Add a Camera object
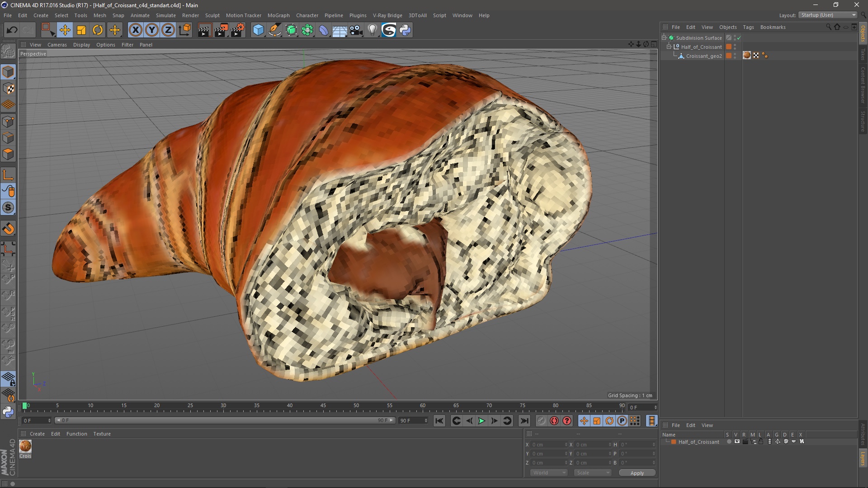The image size is (868, 488). 356,30
